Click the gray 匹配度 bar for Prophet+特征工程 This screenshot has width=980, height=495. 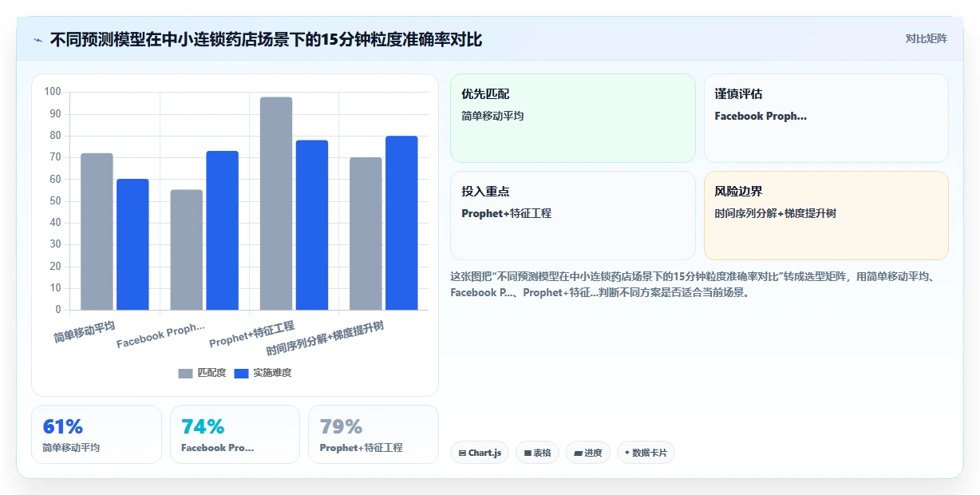pos(276,204)
